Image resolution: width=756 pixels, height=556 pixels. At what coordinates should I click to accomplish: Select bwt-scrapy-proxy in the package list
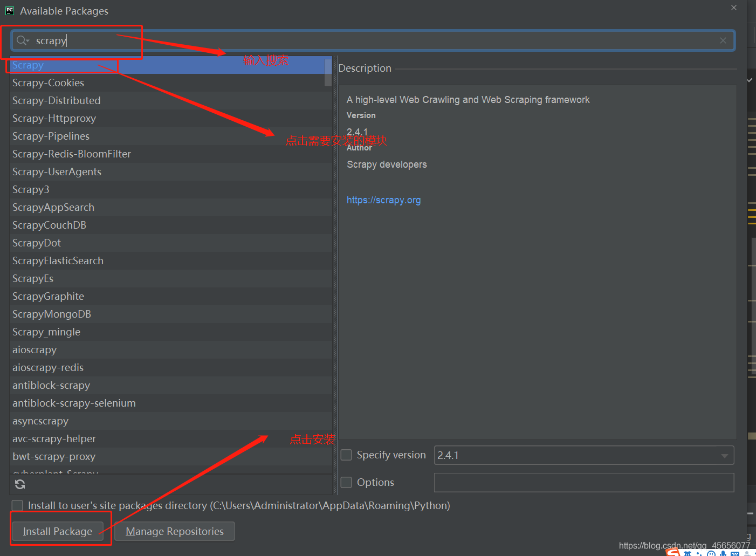click(170, 456)
